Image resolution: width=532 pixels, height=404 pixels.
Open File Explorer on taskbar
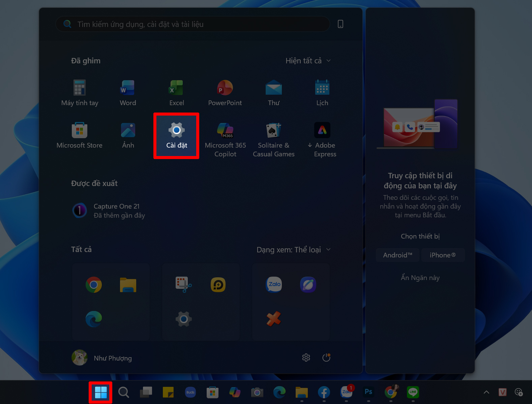click(302, 392)
